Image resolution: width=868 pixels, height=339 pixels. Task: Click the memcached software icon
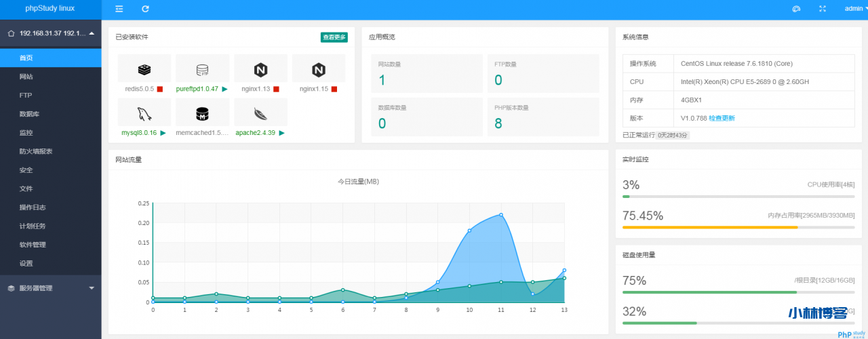[x=202, y=113]
